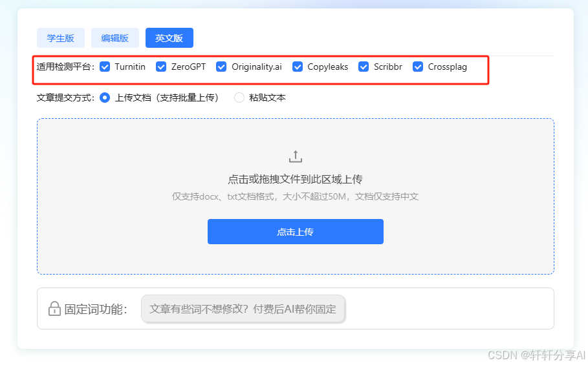Toggle the Originality.ai checkbox

click(221, 67)
